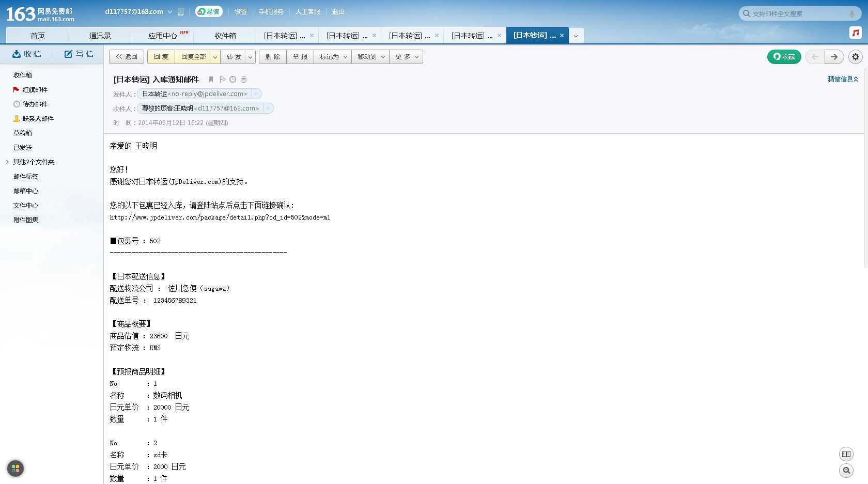Open the jpdeliver.com package detail link
Image resolution: width=868 pixels, height=484 pixels.
click(x=220, y=217)
